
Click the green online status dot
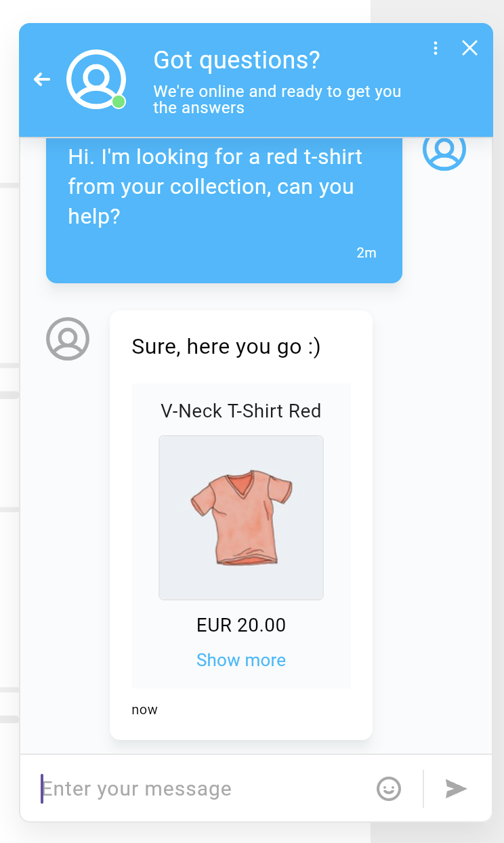[x=119, y=102]
